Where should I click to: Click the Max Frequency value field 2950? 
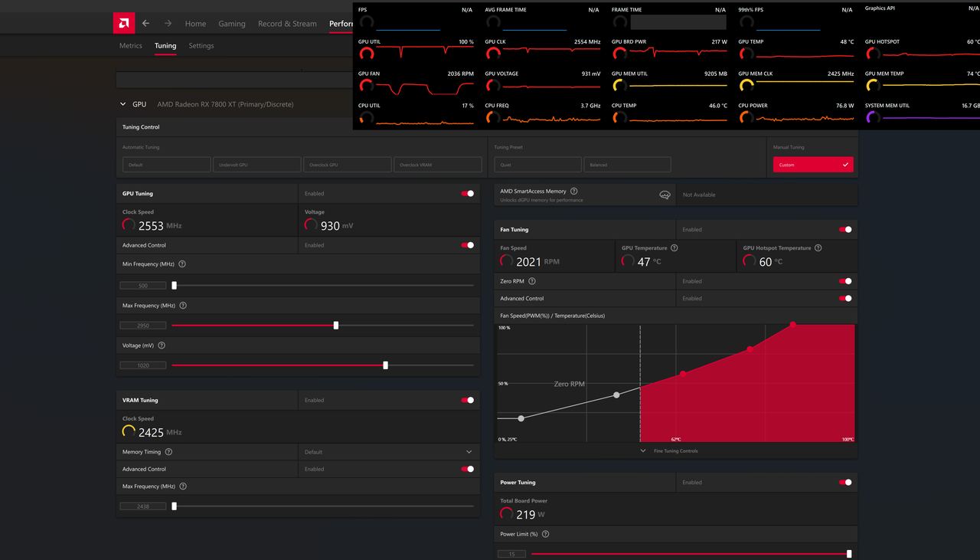click(143, 326)
